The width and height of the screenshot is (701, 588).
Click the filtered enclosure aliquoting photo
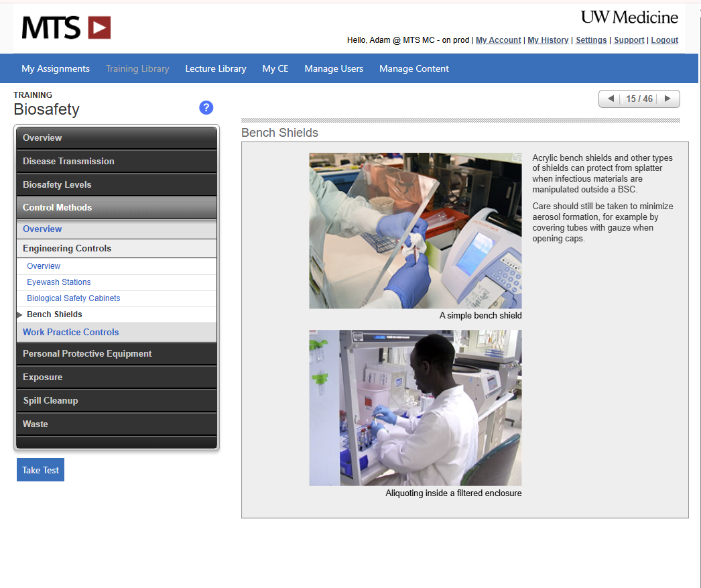[x=415, y=408]
